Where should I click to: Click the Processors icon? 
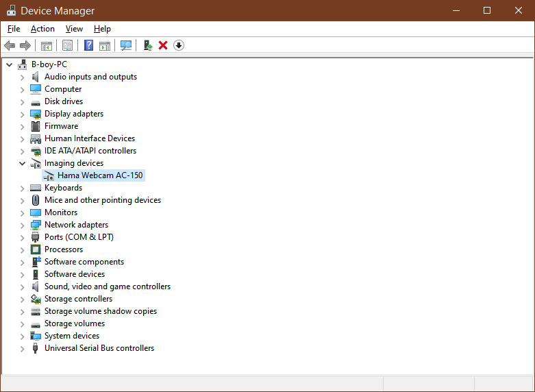point(36,249)
